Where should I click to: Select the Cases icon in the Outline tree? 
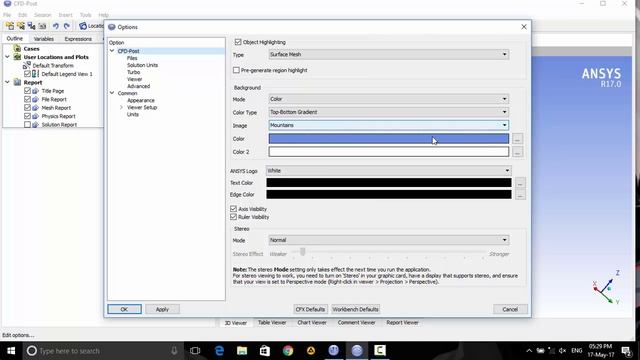(x=17, y=49)
